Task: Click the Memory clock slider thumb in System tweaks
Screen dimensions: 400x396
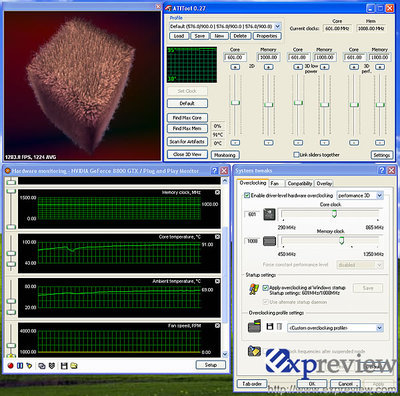Action: tap(342, 240)
